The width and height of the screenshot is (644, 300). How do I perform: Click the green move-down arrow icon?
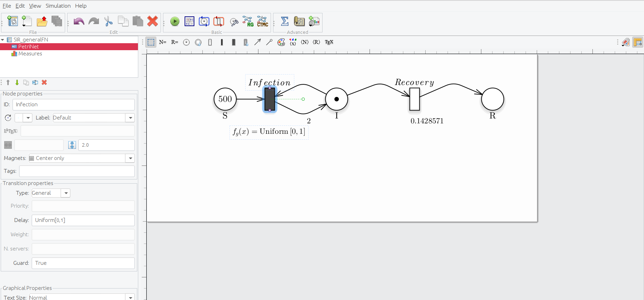tap(17, 83)
